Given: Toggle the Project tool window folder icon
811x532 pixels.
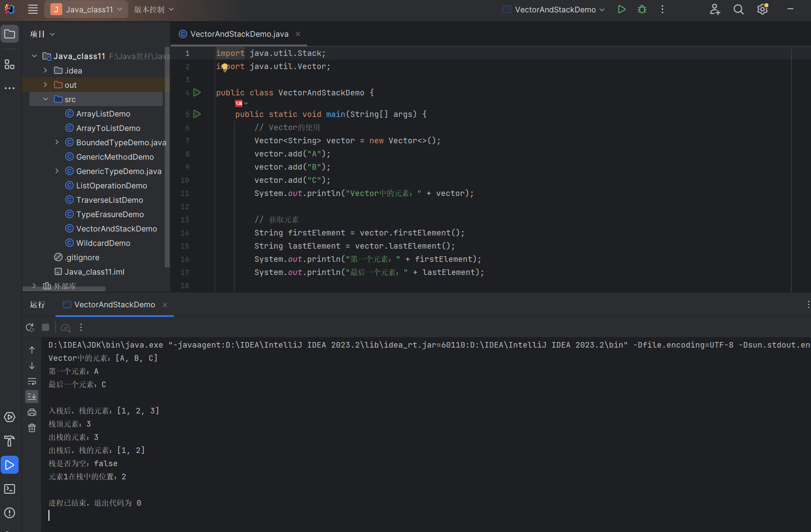Looking at the screenshot, I should click(x=10, y=34).
